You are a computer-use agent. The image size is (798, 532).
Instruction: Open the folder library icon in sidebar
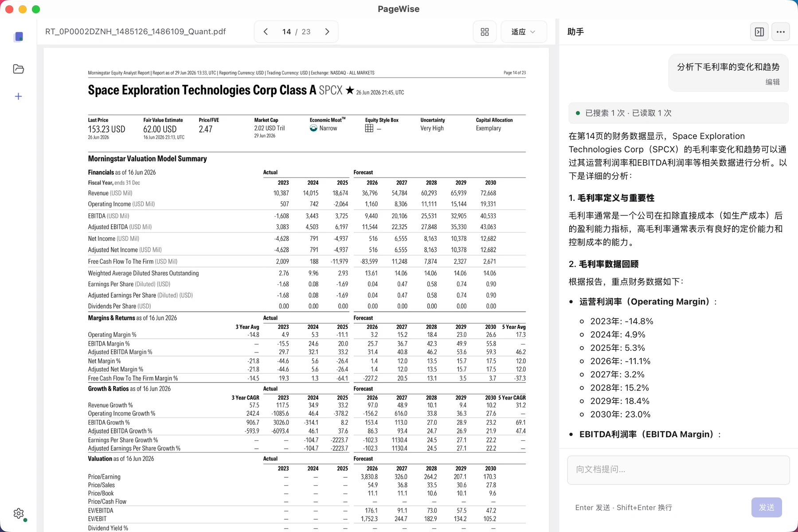[19, 69]
